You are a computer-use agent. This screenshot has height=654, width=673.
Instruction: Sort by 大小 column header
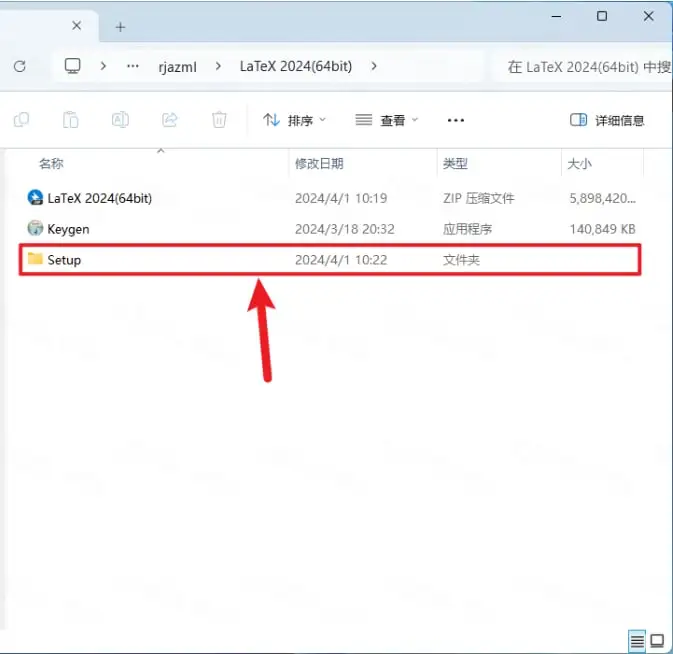point(579,164)
